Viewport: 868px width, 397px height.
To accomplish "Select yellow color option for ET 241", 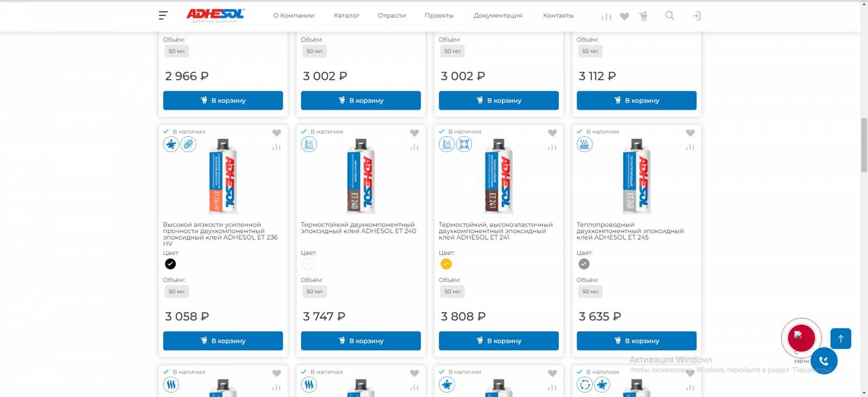I will coord(446,264).
